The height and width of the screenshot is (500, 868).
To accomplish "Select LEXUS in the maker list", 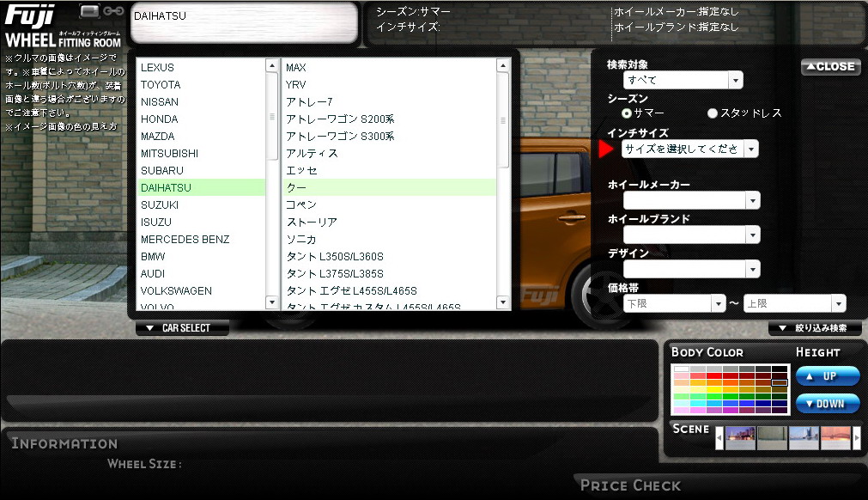I will 202,68.
